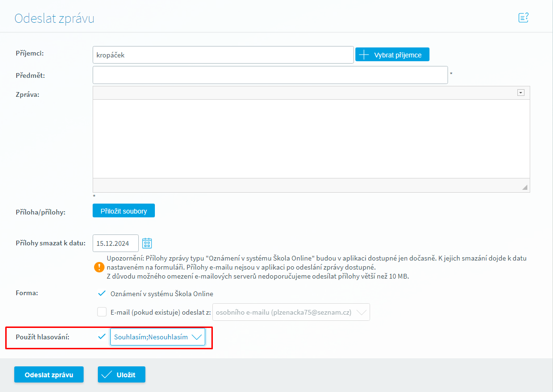Image resolution: width=553 pixels, height=392 pixels.
Task: Click the Odeslat zprávu page heading
Action: pyautogui.click(x=54, y=19)
